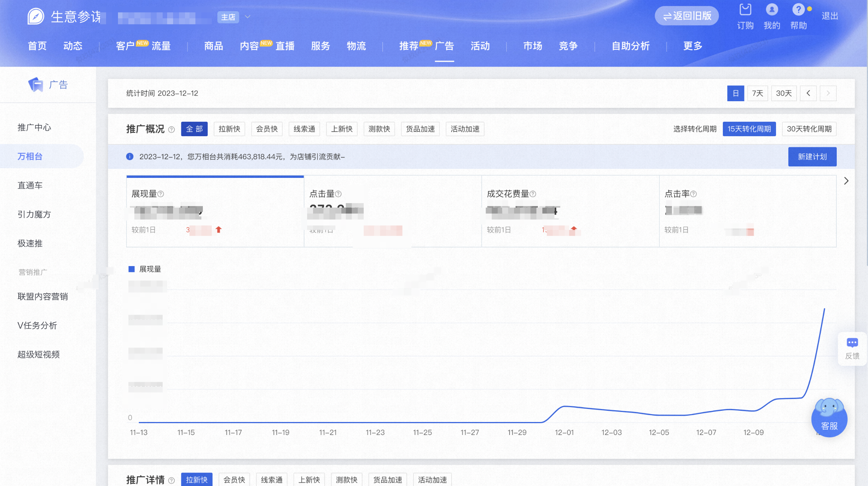Select 联盟内容营销 in the sidebar
The width and height of the screenshot is (868, 486).
(x=43, y=297)
